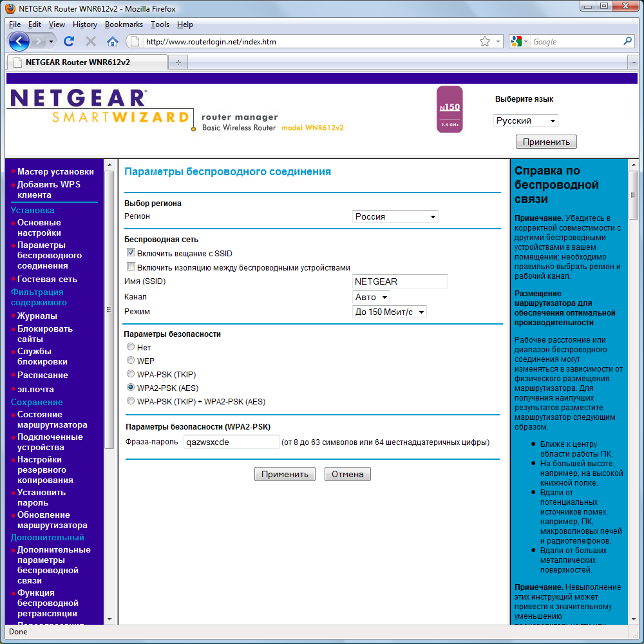Click the bottom Применить button
The width and height of the screenshot is (644, 644).
coord(285,474)
